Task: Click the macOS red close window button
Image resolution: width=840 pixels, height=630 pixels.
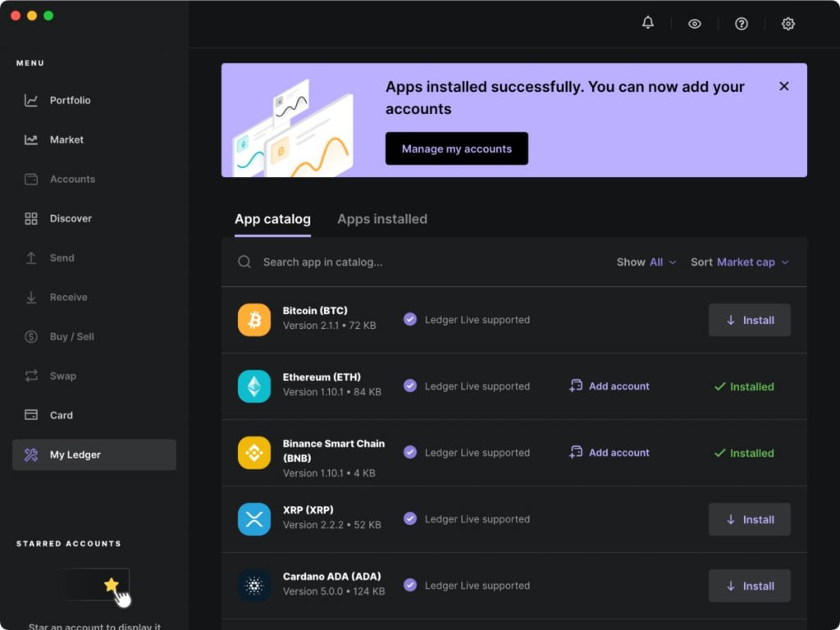Action: (16, 16)
